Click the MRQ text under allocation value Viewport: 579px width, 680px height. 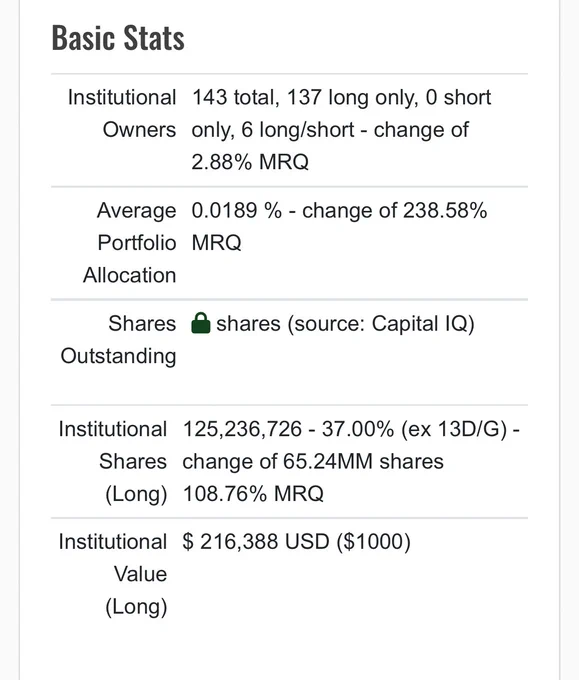click(x=216, y=243)
